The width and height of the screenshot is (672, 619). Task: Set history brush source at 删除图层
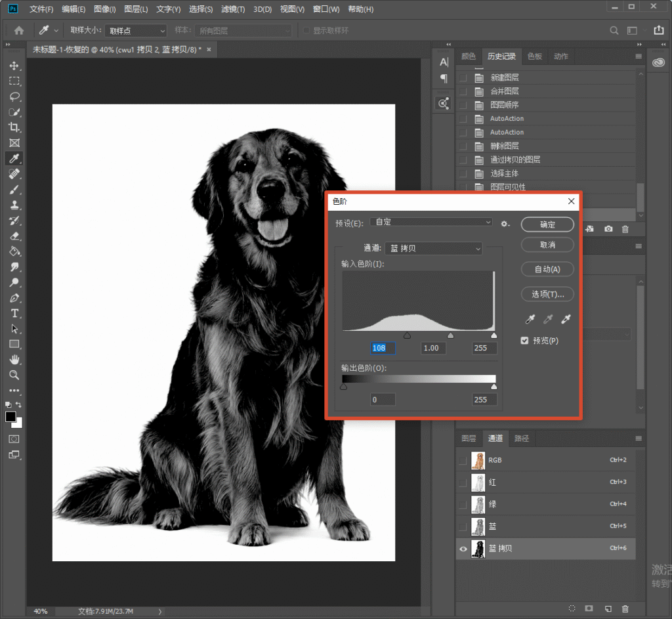(x=463, y=146)
